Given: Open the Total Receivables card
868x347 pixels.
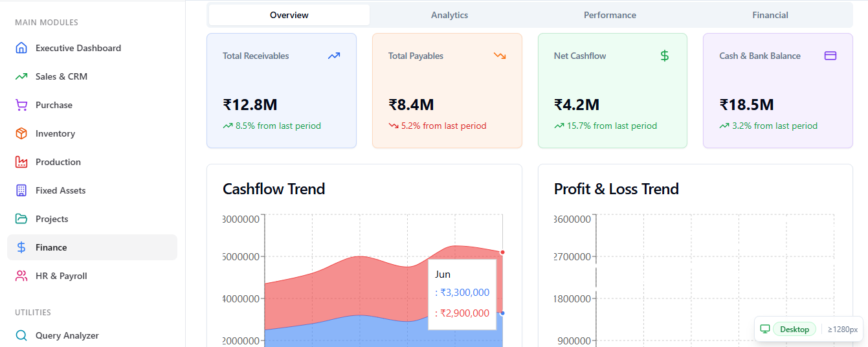Looking at the screenshot, I should pos(282,91).
